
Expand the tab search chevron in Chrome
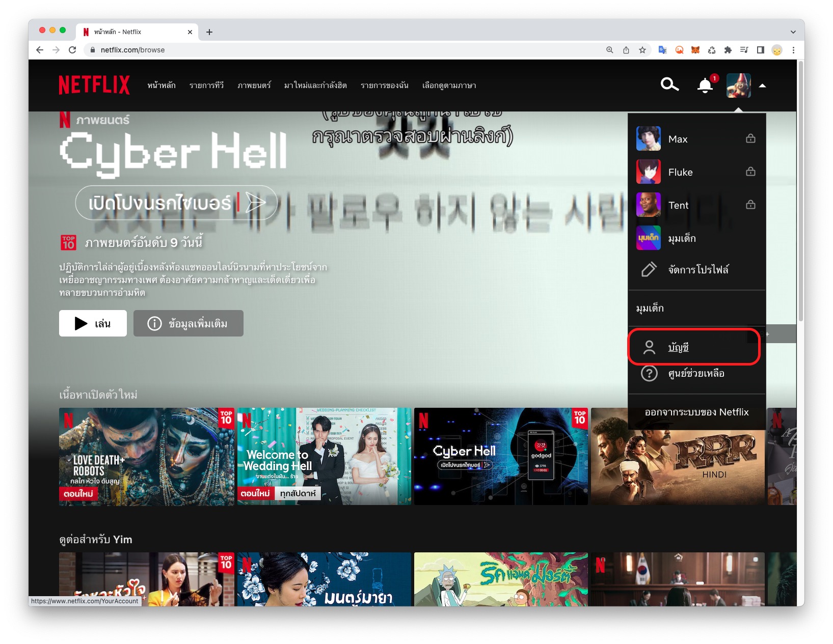(793, 32)
